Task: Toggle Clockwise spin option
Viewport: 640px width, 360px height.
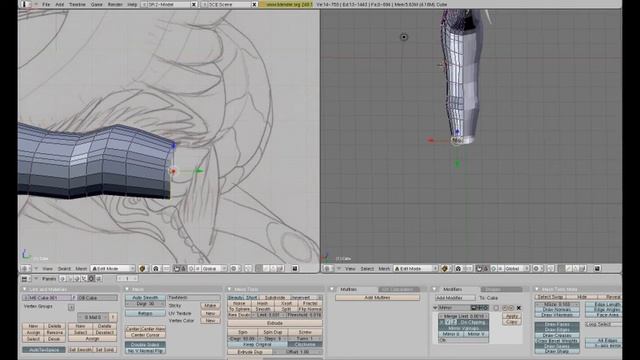Action: pyautogui.click(x=304, y=344)
